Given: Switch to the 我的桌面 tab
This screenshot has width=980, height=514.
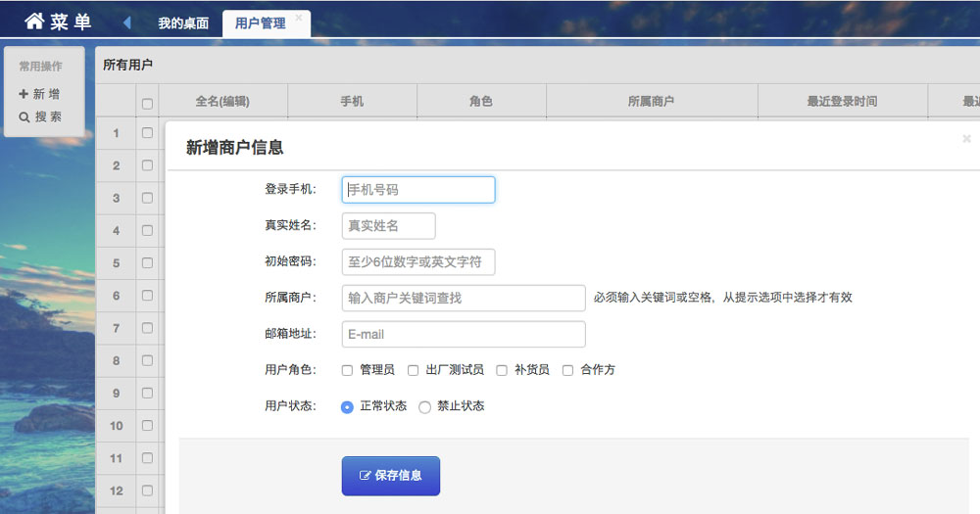Looking at the screenshot, I should (x=183, y=23).
